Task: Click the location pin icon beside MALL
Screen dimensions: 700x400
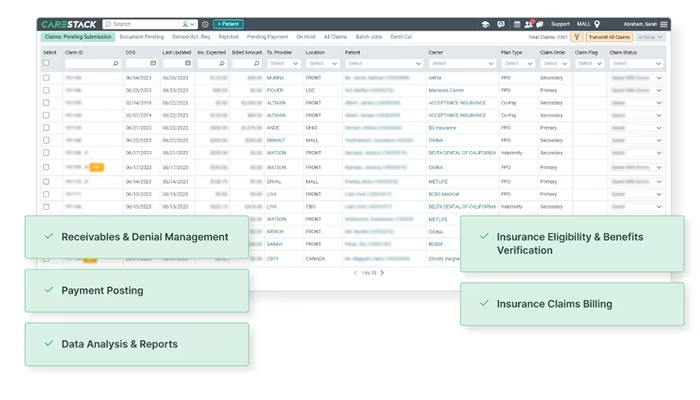Action: tap(597, 24)
